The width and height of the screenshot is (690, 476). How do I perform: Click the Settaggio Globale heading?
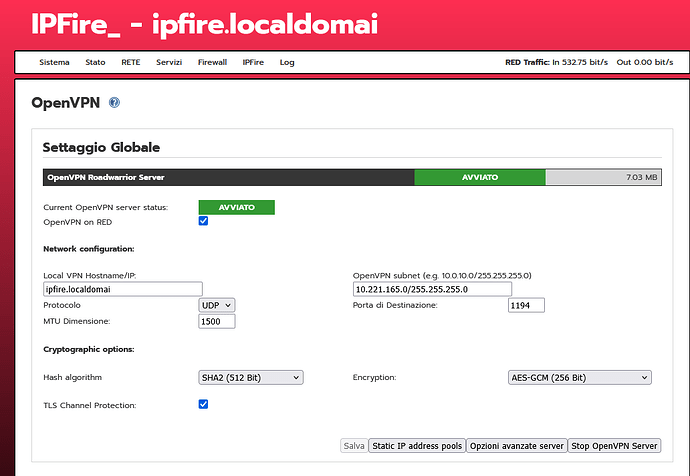click(101, 147)
